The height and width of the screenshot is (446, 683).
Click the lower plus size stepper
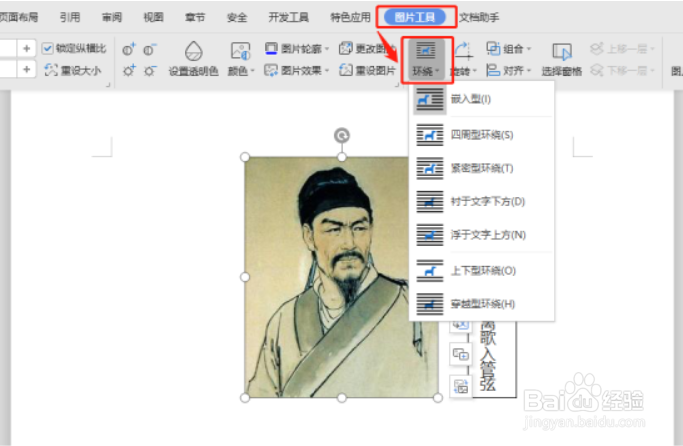27,69
